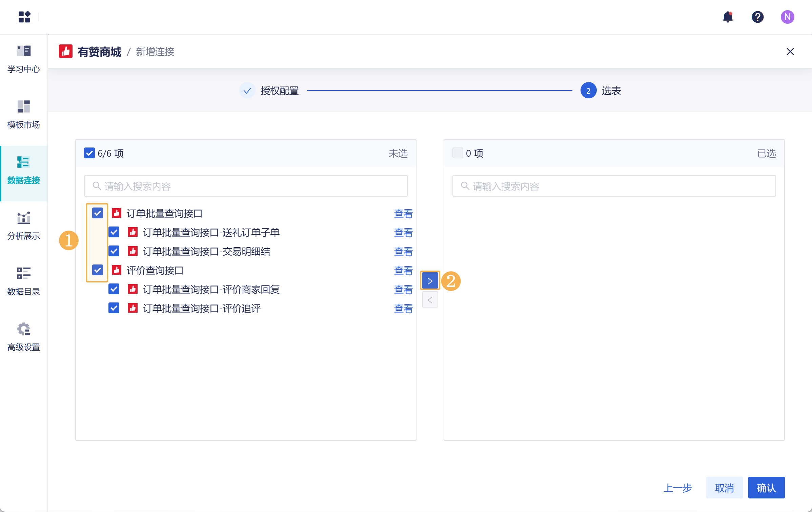Open the app grid launcher icon

(24, 17)
